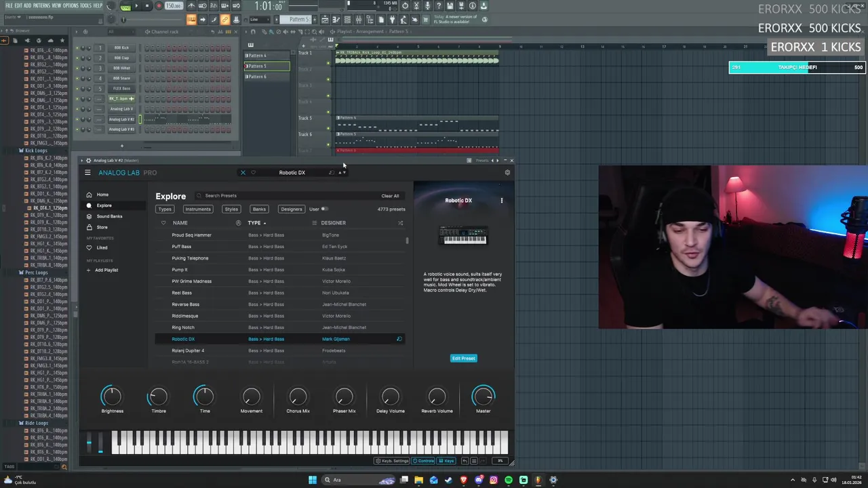Toggle the User presets switch
The height and width of the screenshot is (488, 868).
point(324,209)
